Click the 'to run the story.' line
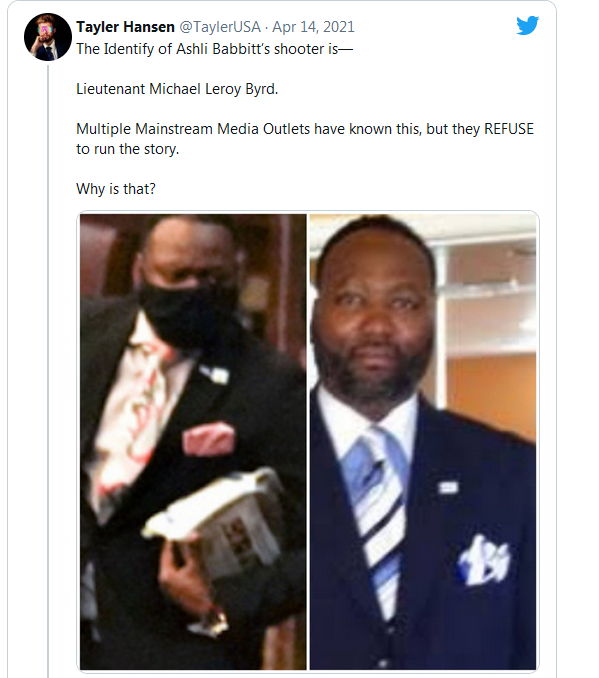 coord(128,149)
